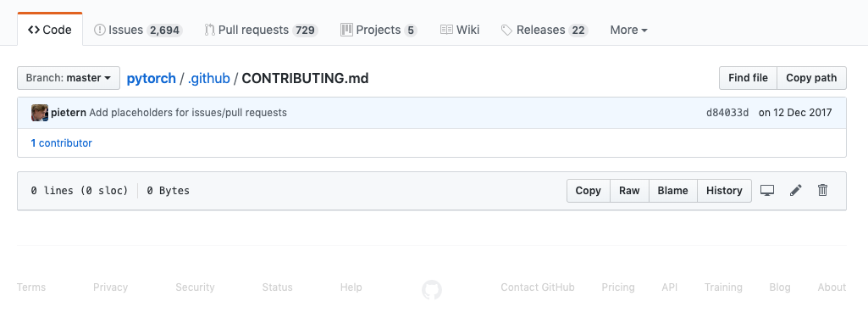The height and width of the screenshot is (318, 868).
Task: Show the 1 contributor list
Action: pos(62,143)
